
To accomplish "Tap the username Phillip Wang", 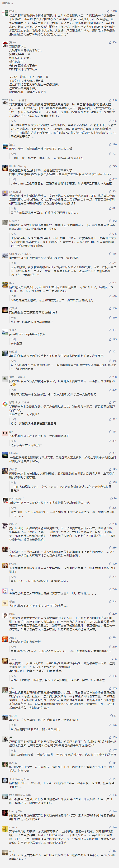I will [18, 166].
